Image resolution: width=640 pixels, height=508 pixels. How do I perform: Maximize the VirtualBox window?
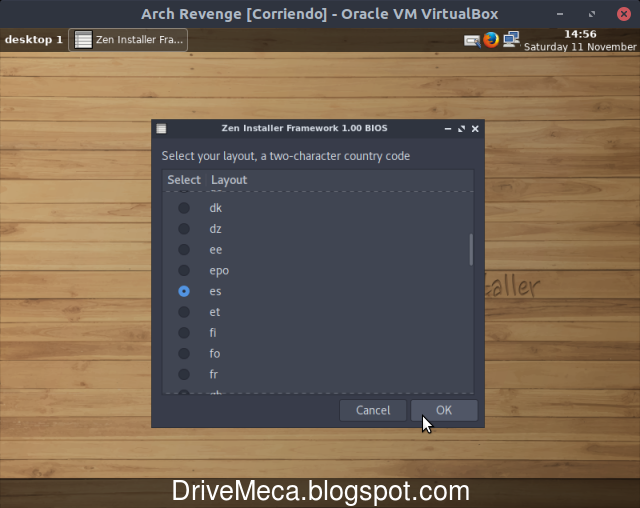[x=592, y=14]
